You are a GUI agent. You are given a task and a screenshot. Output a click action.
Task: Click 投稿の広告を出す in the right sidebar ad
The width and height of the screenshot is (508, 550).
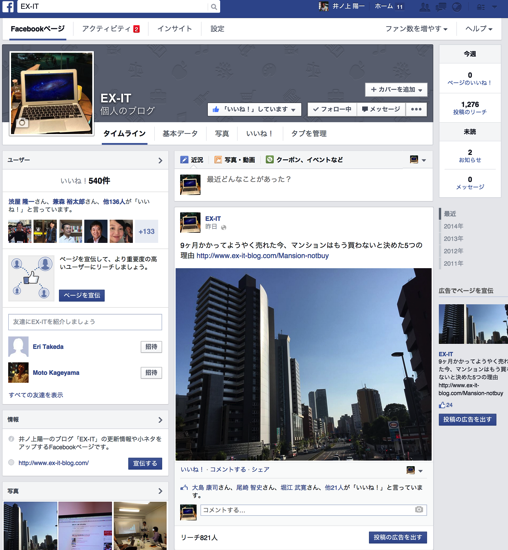pos(467,419)
